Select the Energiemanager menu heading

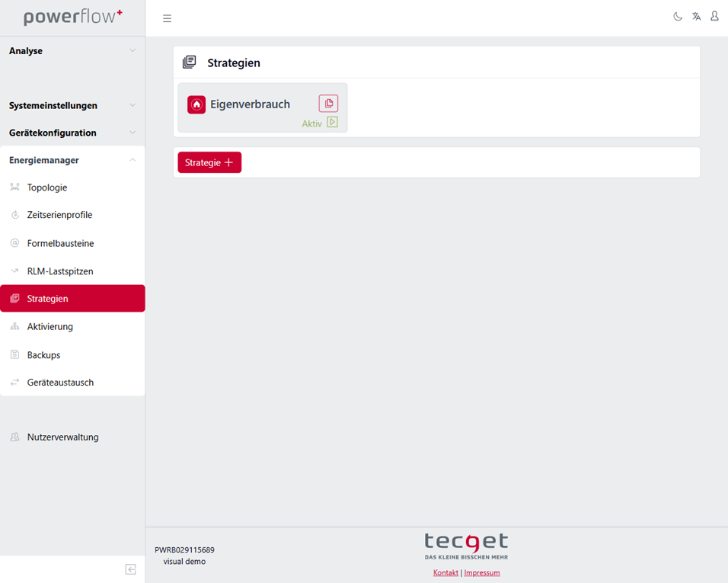[x=72, y=160]
